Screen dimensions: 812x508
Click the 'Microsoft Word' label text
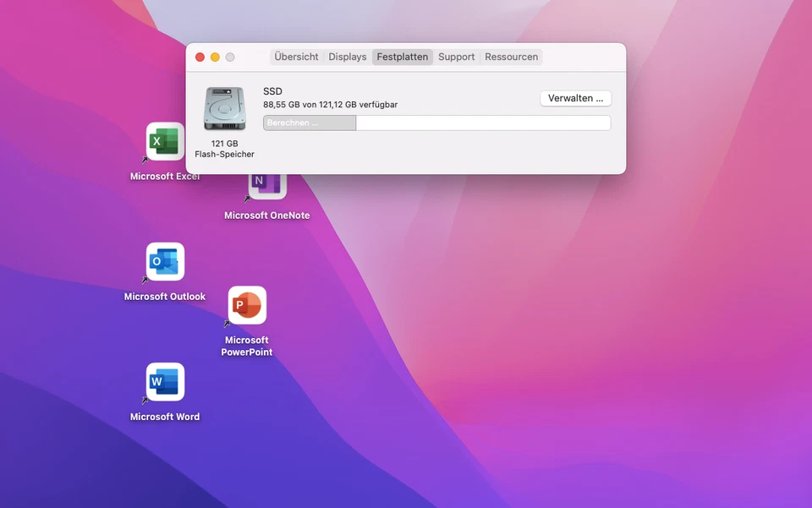pyautogui.click(x=165, y=417)
